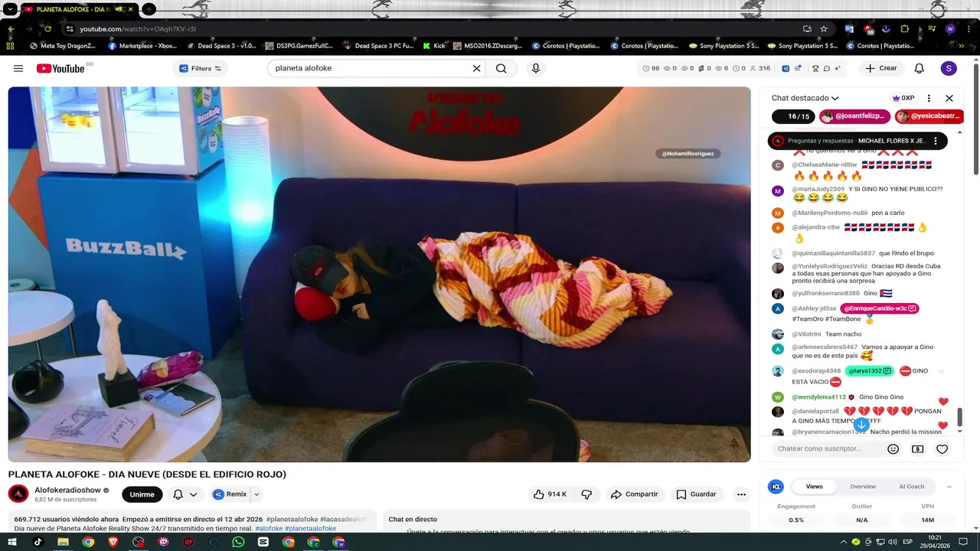
Task: Expand the 'Chat destacado' dropdown
Action: pos(805,98)
